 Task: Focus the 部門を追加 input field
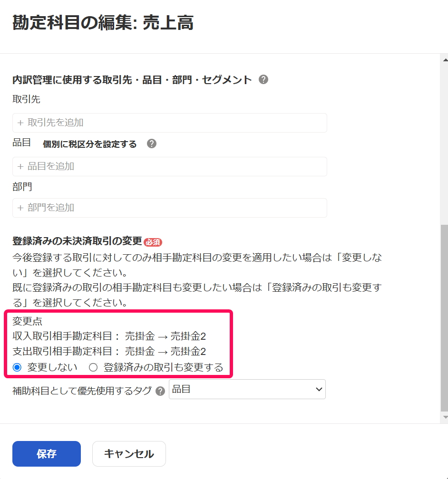click(x=170, y=208)
